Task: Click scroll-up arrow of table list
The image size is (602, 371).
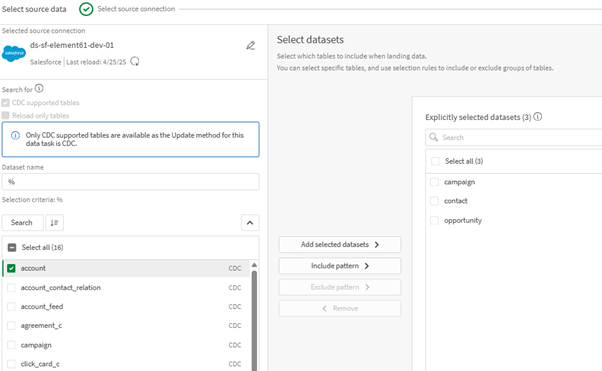Action: click(254, 265)
